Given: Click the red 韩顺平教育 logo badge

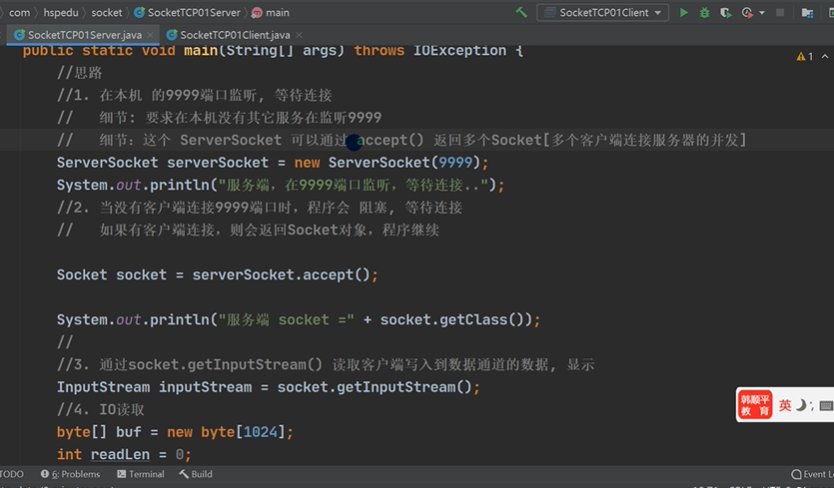Looking at the screenshot, I should (755, 404).
